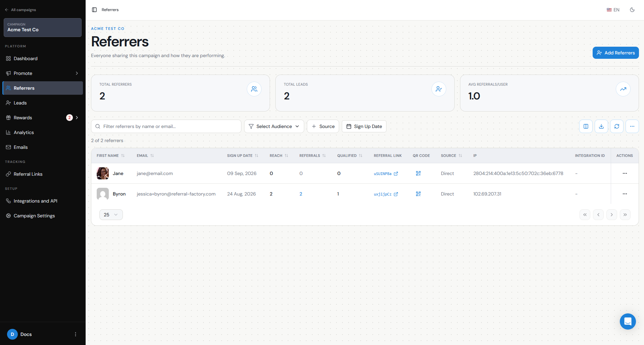Toggle the sidebar panel icon
The width and height of the screenshot is (644, 345).
coord(94,10)
